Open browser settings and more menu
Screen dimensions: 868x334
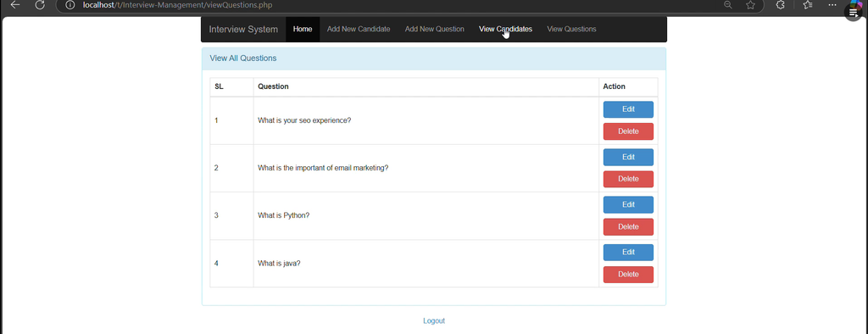click(832, 5)
